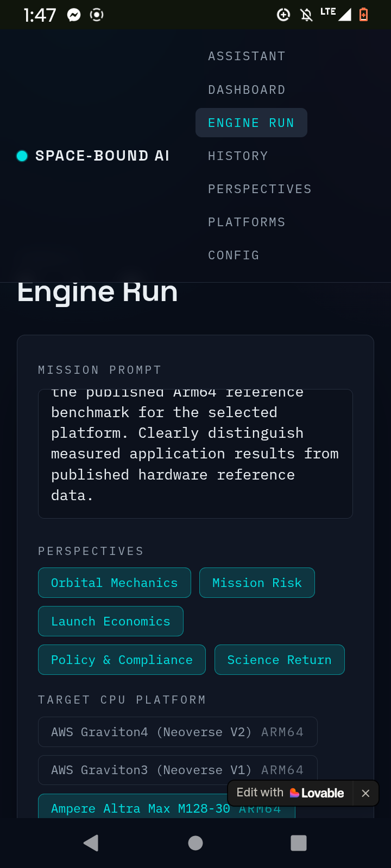This screenshot has width=391, height=868.
Task: Tap the Android back button
Action: tap(91, 843)
